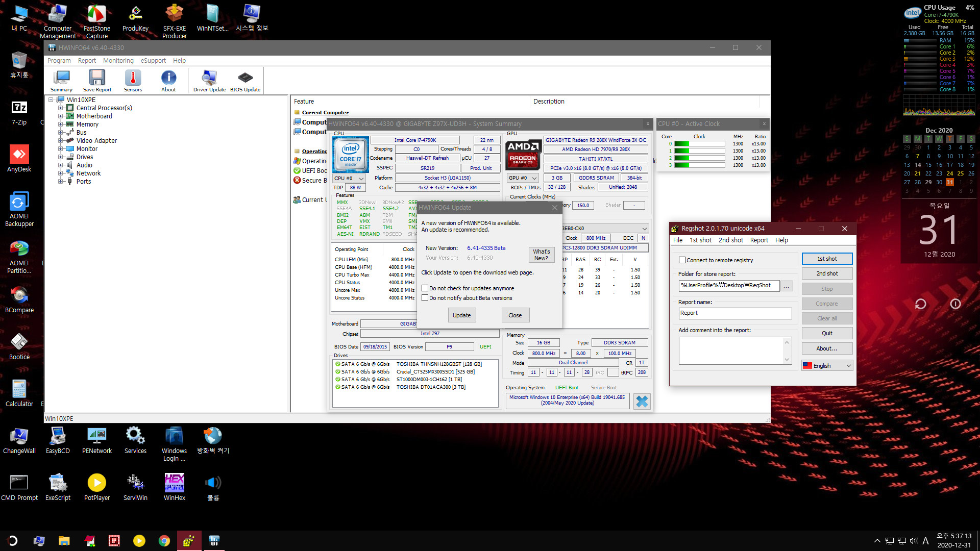Click the '1st shot' button in Regshot
The width and height of the screenshot is (980, 551).
click(x=827, y=259)
